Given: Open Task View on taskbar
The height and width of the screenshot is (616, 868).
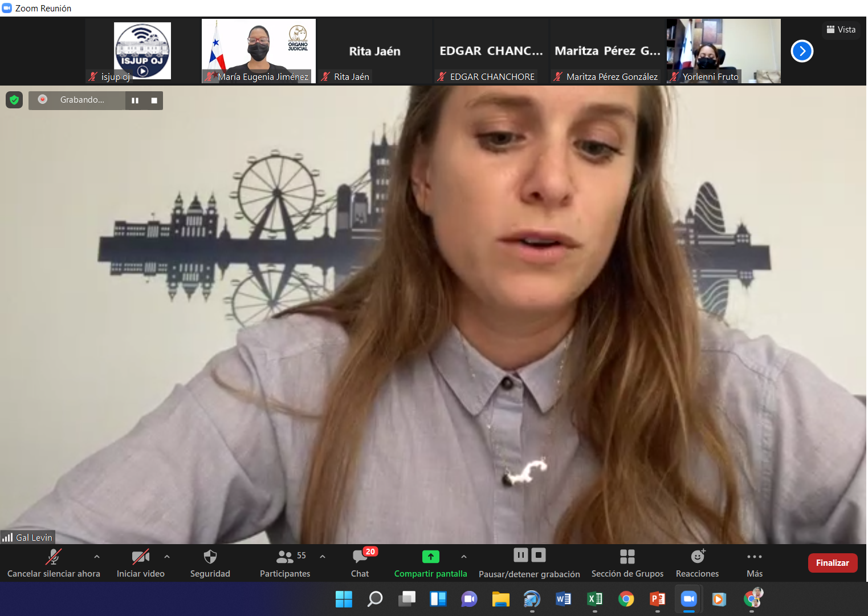Looking at the screenshot, I should click(x=407, y=599).
